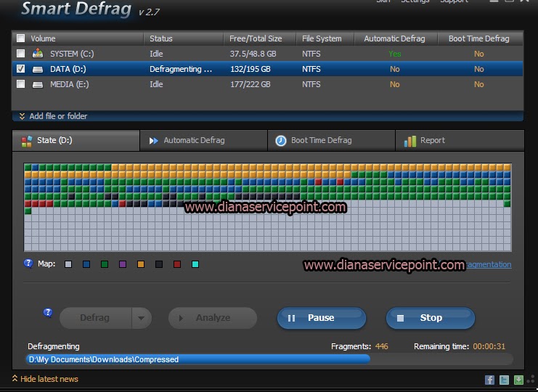Open the Twitter icon at bottom right
This screenshot has height=392, width=538.
tap(504, 380)
